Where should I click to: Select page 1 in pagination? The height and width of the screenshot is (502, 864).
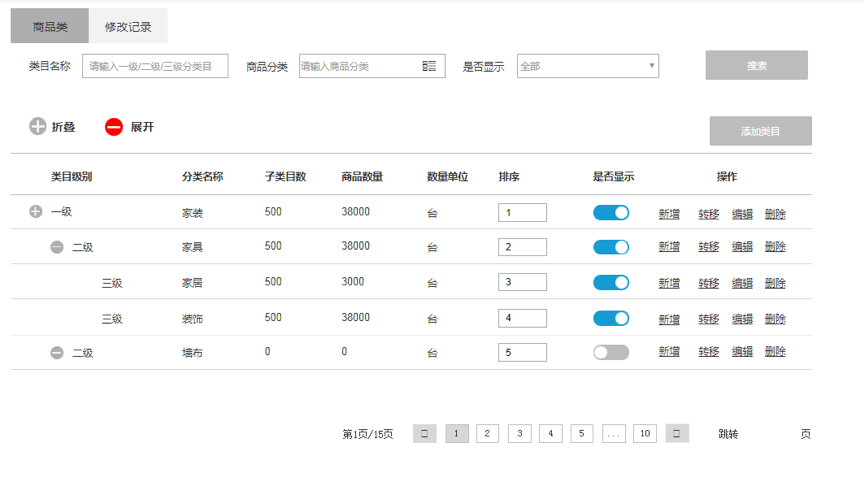pyautogui.click(x=457, y=434)
